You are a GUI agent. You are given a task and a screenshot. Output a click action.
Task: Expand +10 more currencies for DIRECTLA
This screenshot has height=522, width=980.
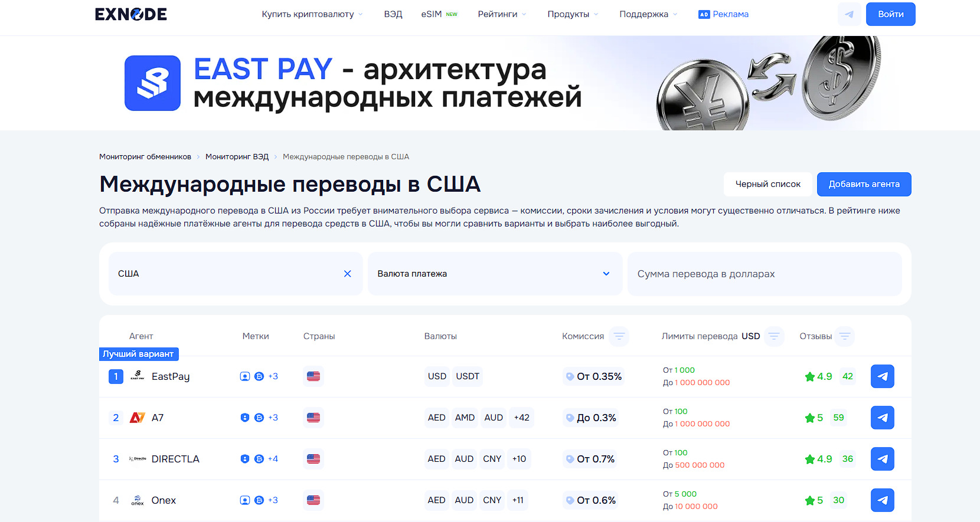(519, 459)
